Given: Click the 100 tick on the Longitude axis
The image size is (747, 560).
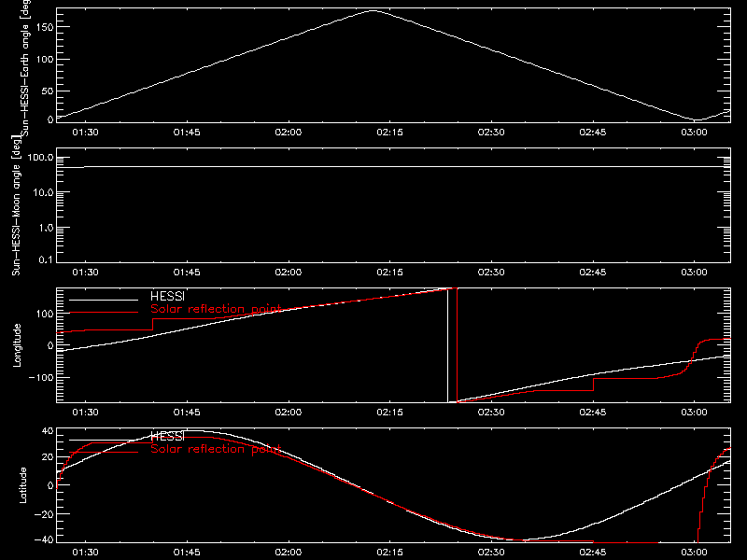Looking at the screenshot, I should pos(44,314).
